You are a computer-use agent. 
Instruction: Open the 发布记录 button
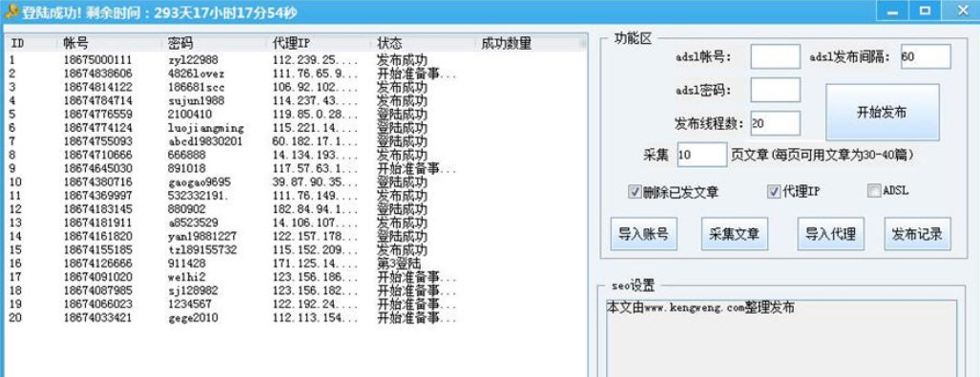[x=917, y=234]
